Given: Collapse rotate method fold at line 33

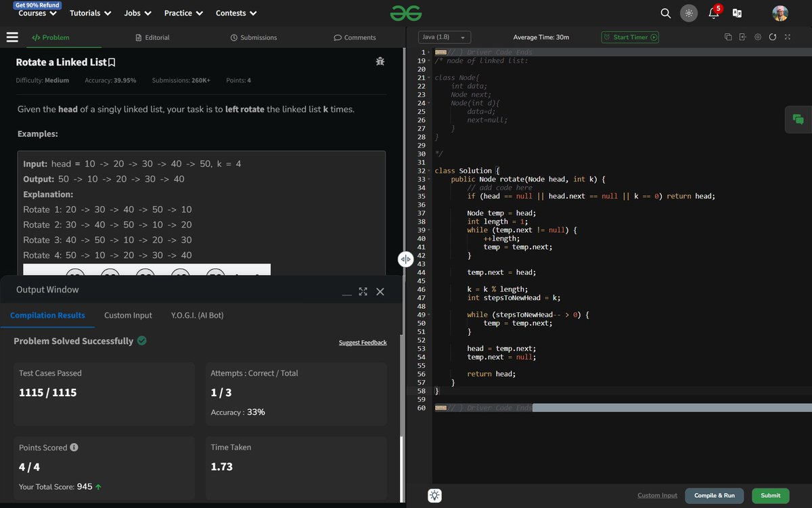Looking at the screenshot, I should pos(430,179).
